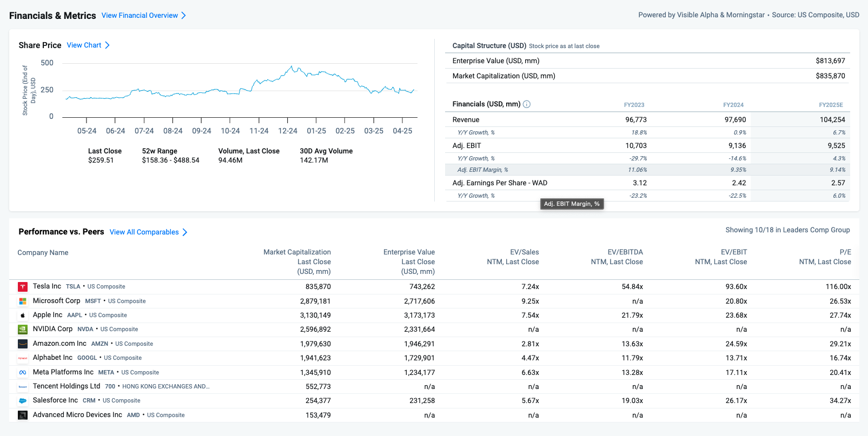
Task: Click the Company Name column header
Action: 43,253
